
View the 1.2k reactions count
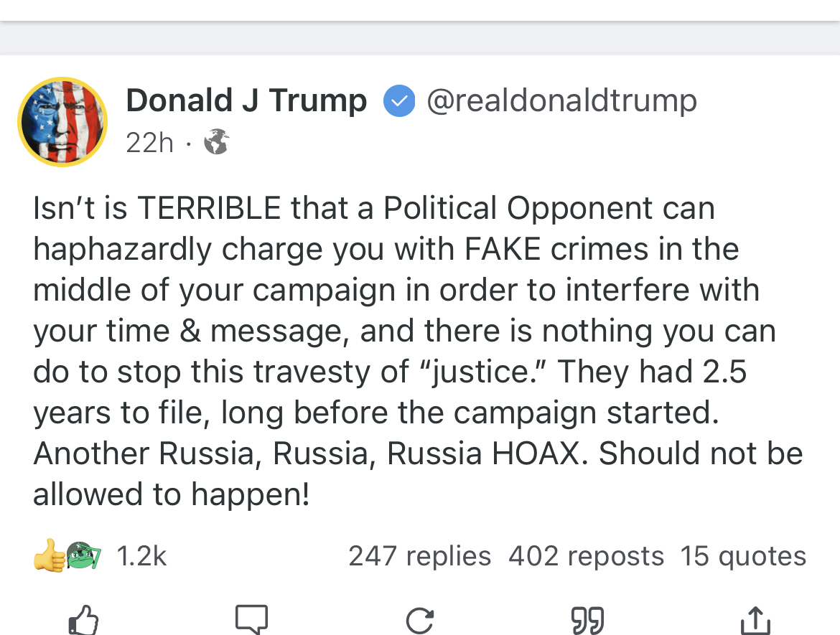click(141, 556)
